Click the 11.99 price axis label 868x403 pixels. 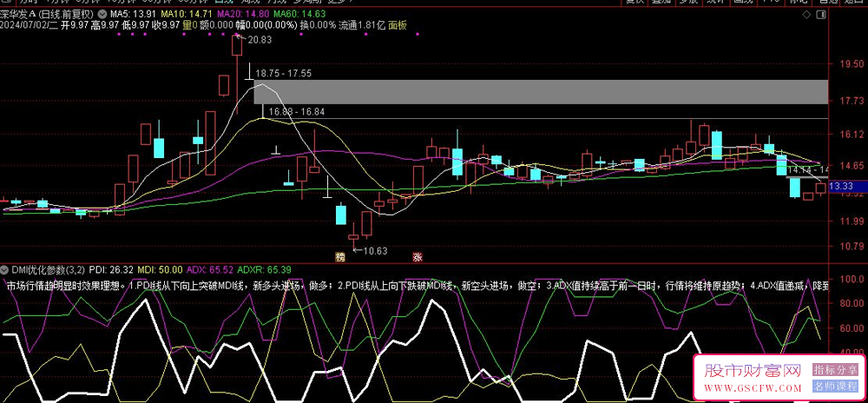tap(852, 221)
